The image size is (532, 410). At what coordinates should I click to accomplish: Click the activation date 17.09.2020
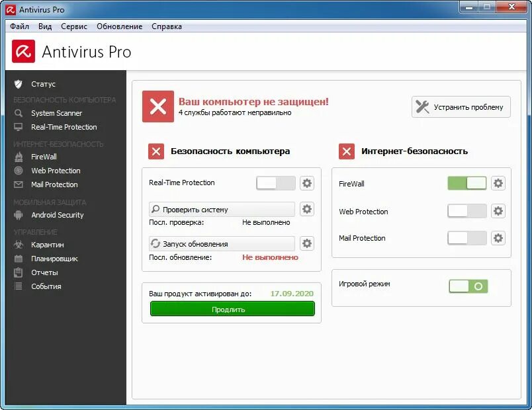292,294
